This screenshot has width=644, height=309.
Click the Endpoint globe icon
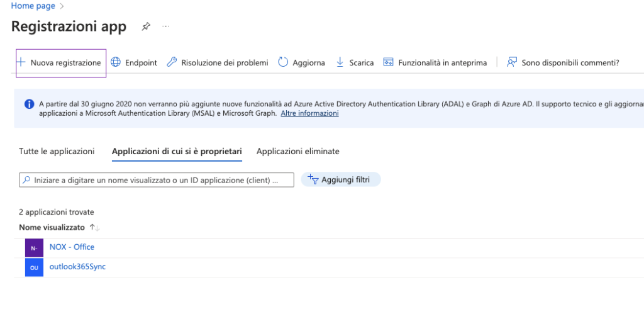click(116, 62)
